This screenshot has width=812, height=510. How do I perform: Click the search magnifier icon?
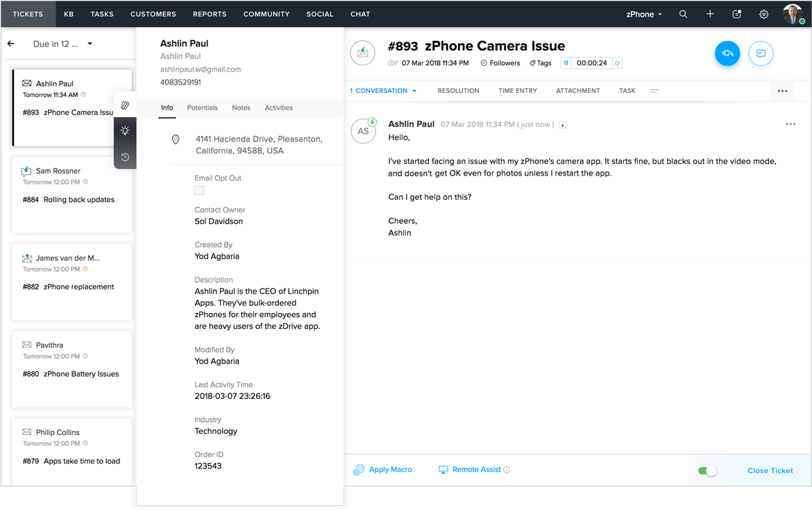click(x=683, y=14)
